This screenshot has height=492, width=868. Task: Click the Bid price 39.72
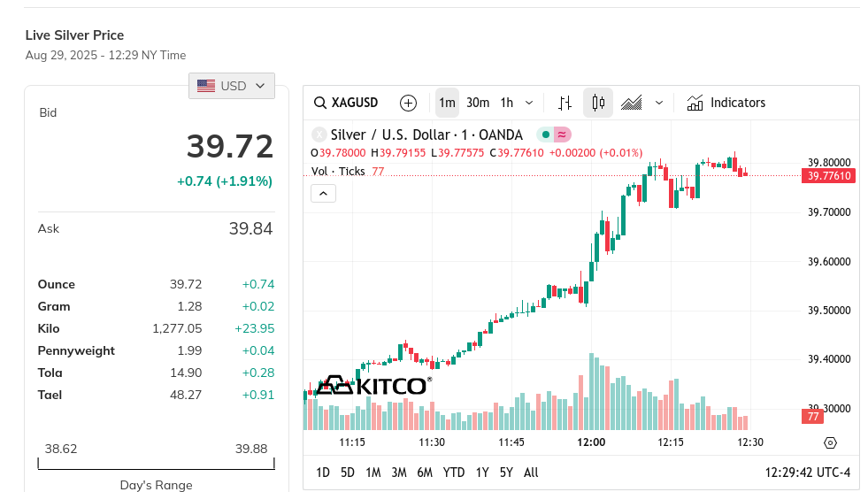[x=230, y=147]
